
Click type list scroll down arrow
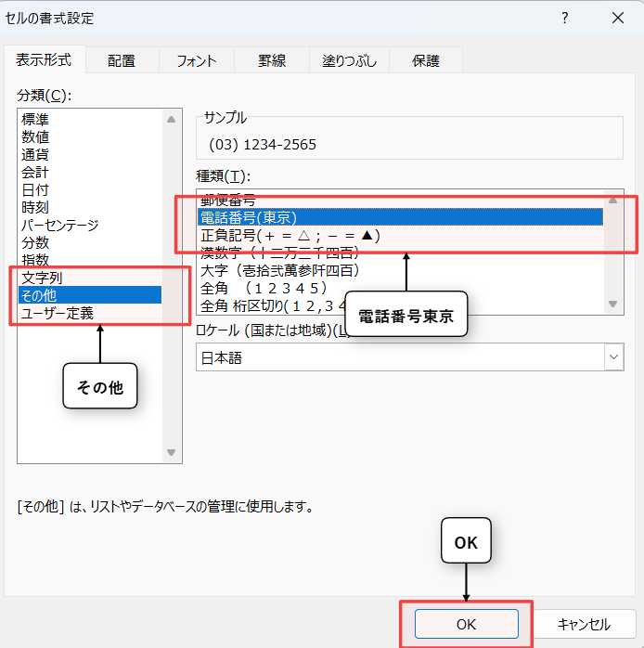click(612, 304)
